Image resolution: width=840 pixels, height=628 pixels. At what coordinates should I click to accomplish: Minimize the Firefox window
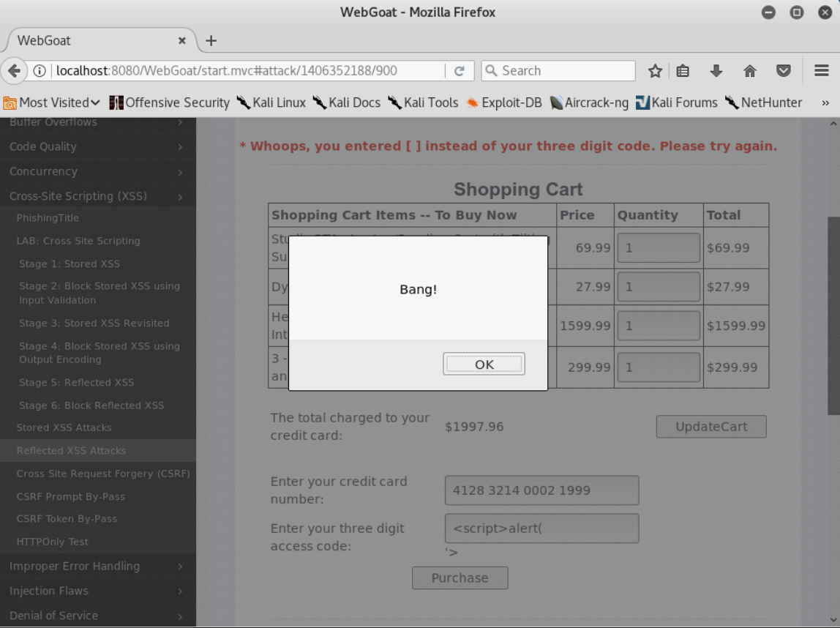pyautogui.click(x=768, y=12)
